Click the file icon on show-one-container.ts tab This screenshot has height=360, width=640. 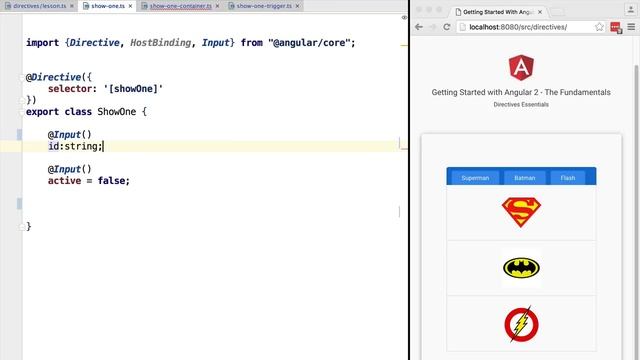coord(144,6)
